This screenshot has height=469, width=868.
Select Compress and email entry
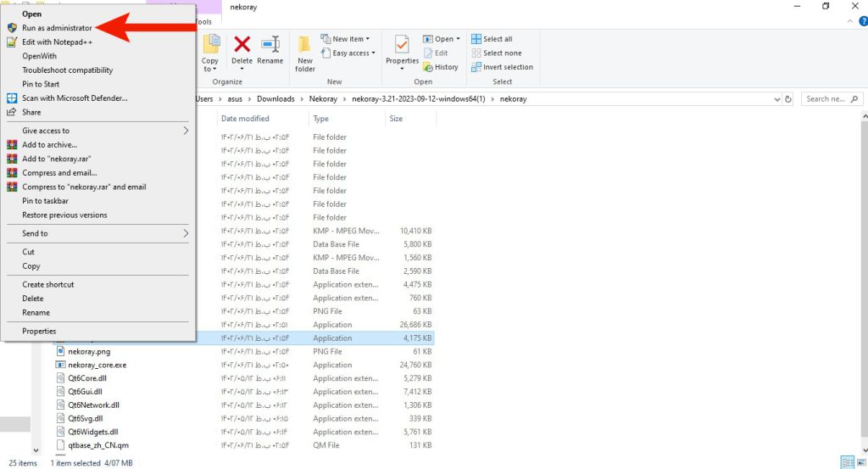point(59,173)
